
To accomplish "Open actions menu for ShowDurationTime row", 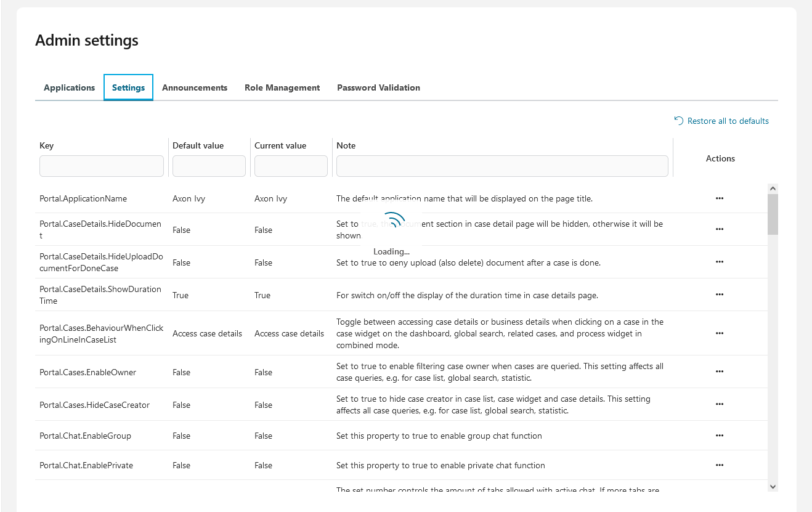I will coord(719,295).
